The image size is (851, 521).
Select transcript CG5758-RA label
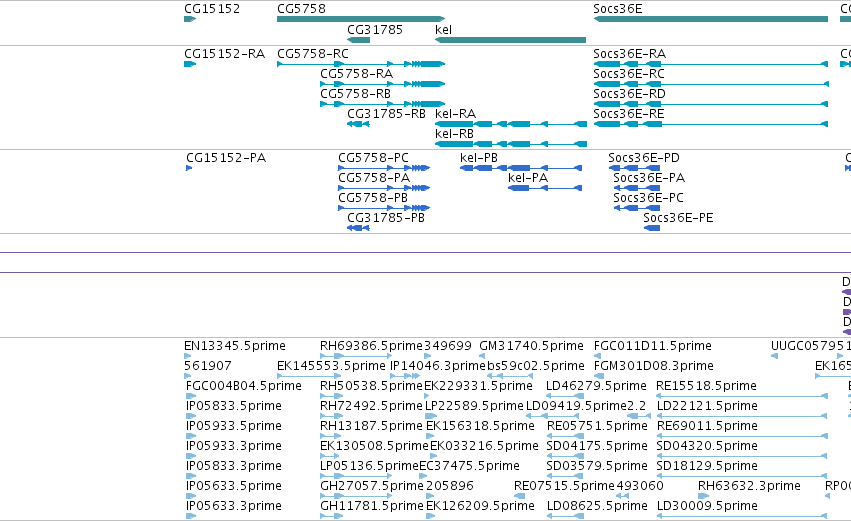point(356,74)
